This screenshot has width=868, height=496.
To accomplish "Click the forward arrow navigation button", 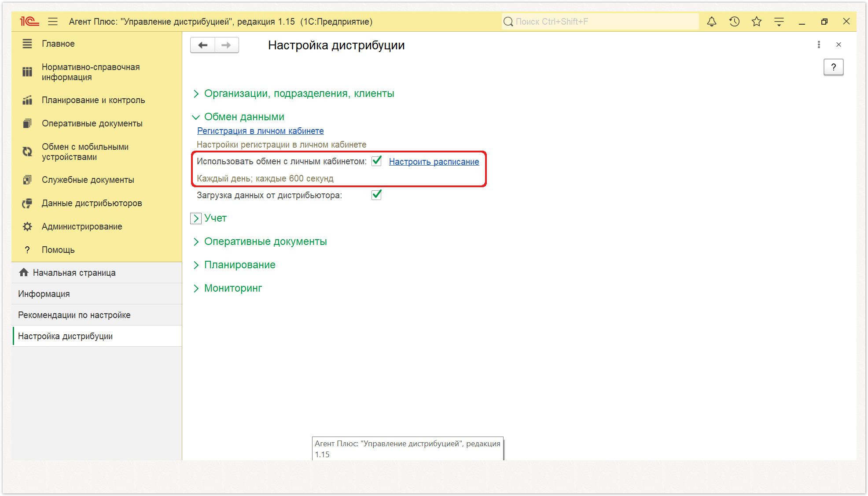I will click(227, 45).
